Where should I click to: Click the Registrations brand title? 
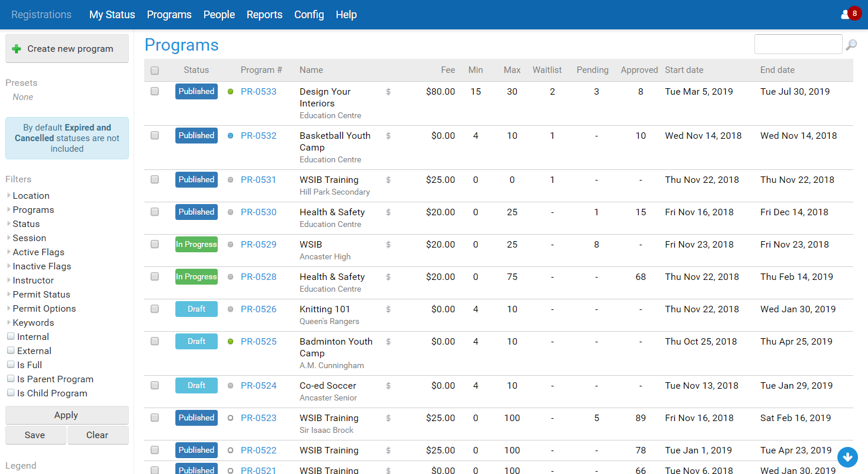[x=41, y=15]
